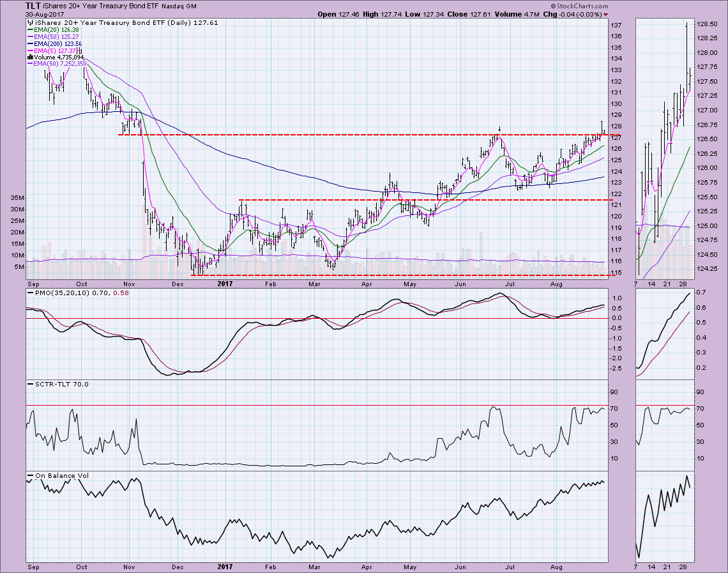Click the Nov month label on price chart

(129, 282)
